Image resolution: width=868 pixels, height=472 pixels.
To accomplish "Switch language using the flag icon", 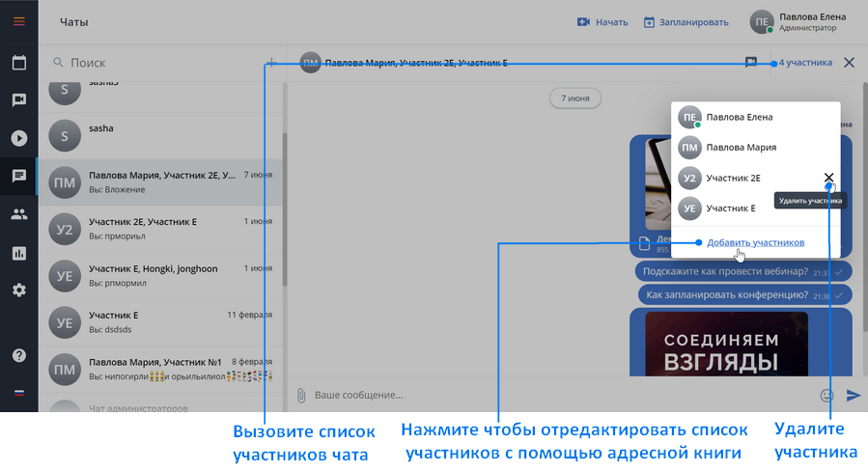I will tap(18, 393).
